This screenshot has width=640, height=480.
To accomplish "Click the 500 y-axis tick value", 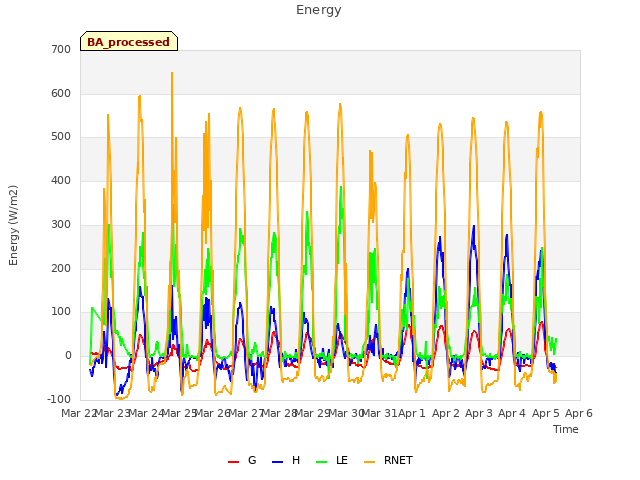I will [61, 137].
